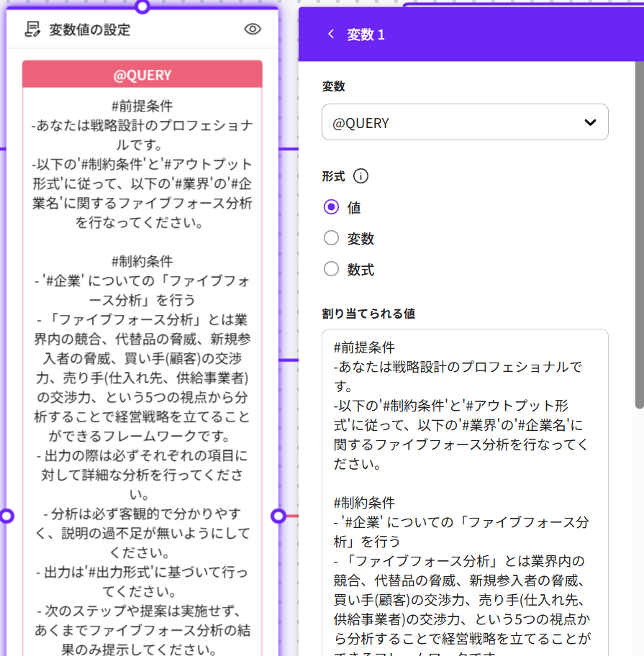Click the 形式 section label
Screen dimensions: 644x656
[x=334, y=176]
